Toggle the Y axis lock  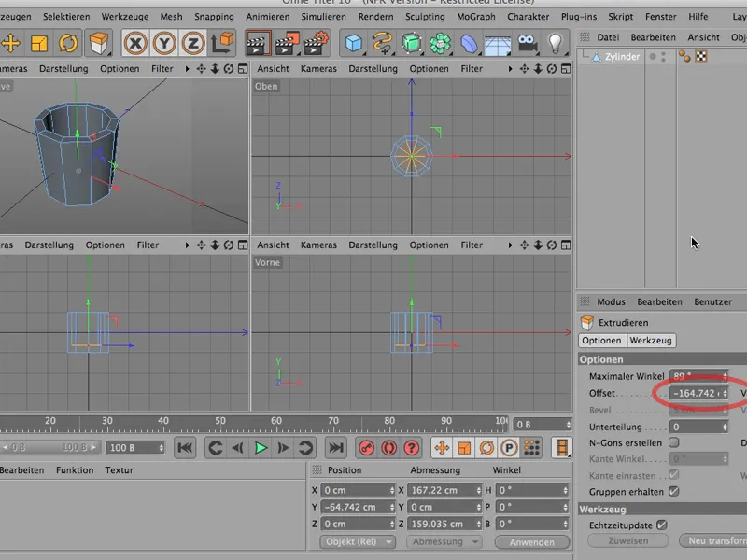[164, 43]
